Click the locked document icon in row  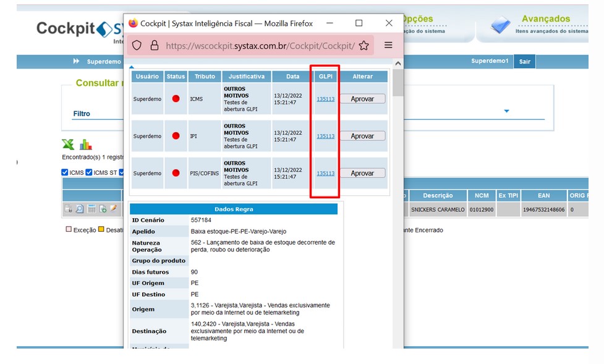(x=68, y=209)
